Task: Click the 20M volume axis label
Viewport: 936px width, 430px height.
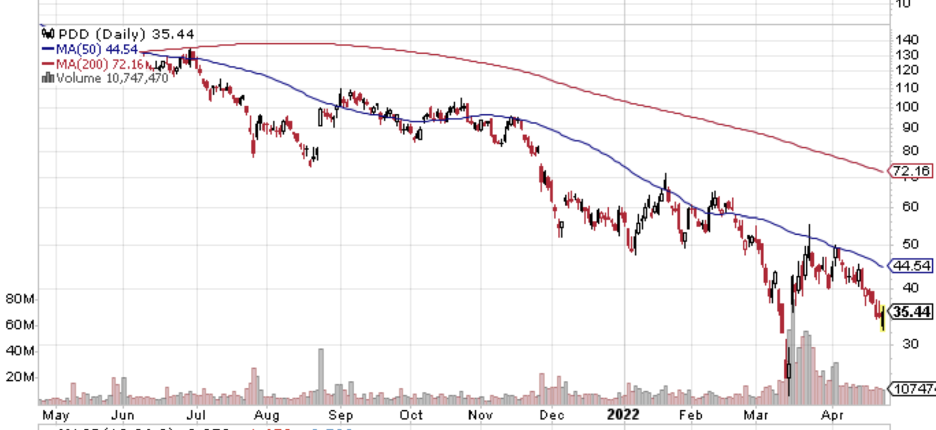Action: click(x=20, y=377)
